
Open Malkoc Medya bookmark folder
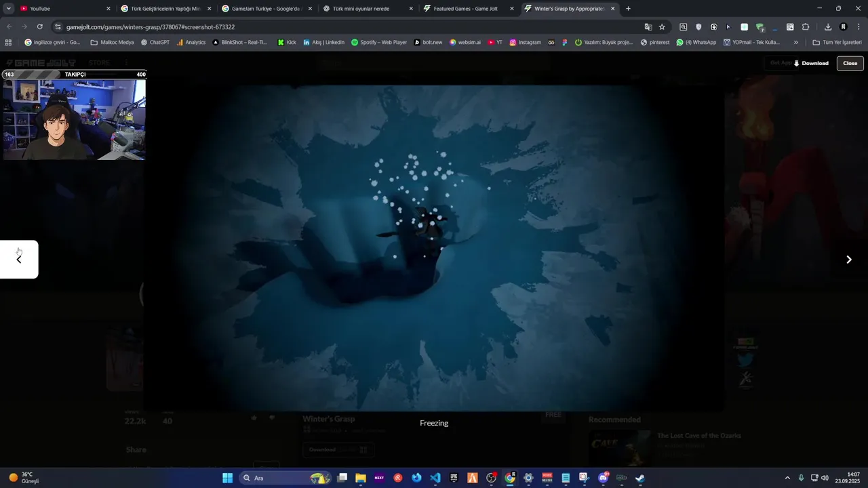pyautogui.click(x=113, y=42)
